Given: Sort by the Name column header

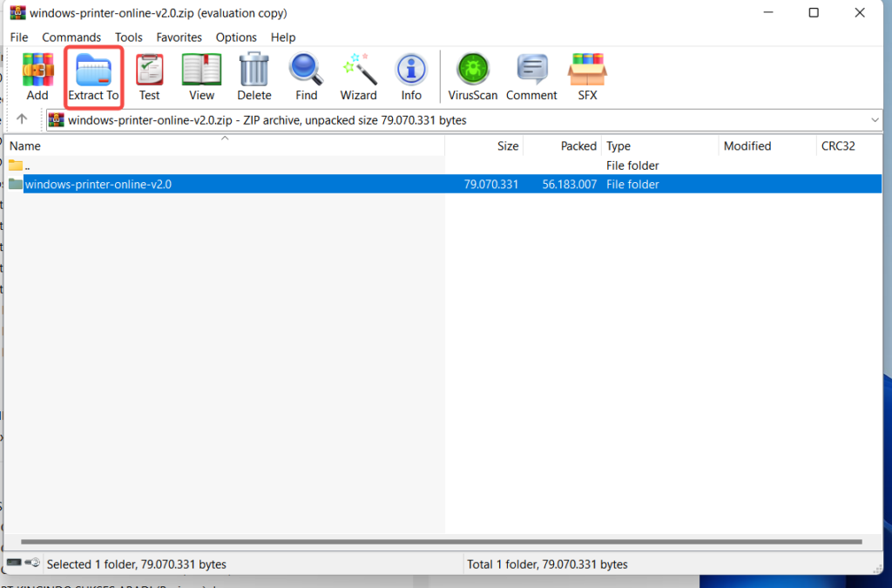Looking at the screenshot, I should [225, 145].
